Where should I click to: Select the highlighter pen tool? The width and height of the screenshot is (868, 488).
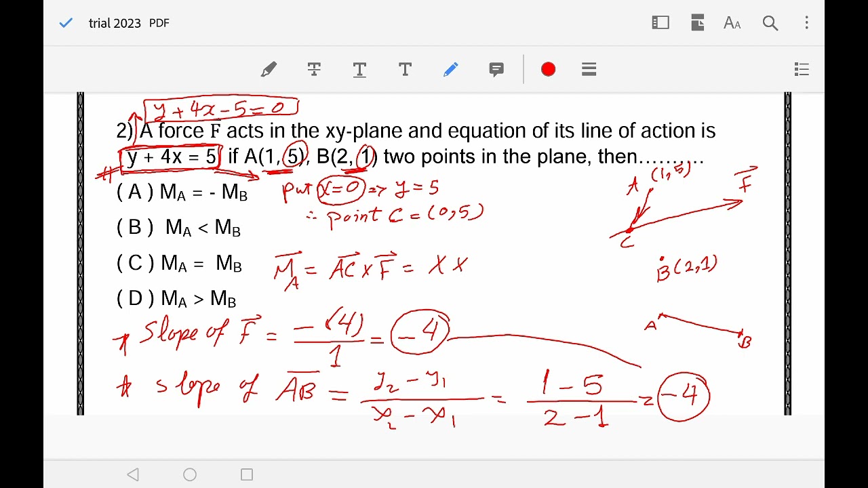click(x=269, y=69)
